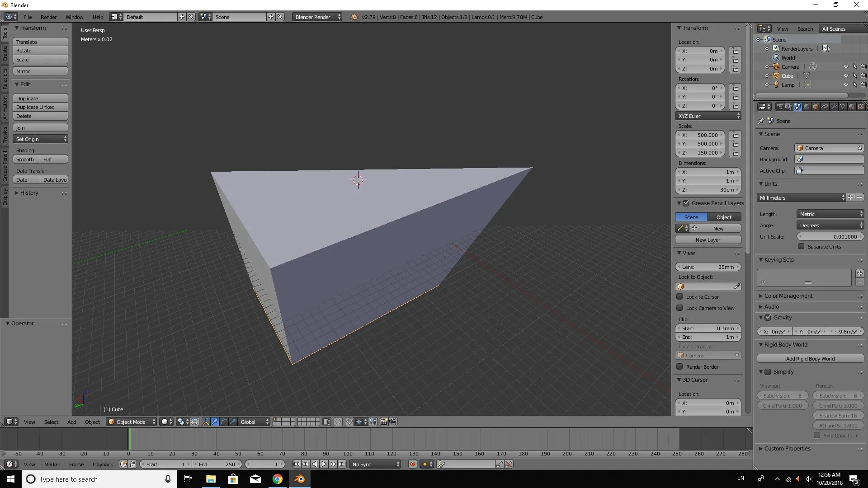Viewport: 868px width, 488px height.
Task: Select the Cube object in outliner
Action: (x=787, y=76)
